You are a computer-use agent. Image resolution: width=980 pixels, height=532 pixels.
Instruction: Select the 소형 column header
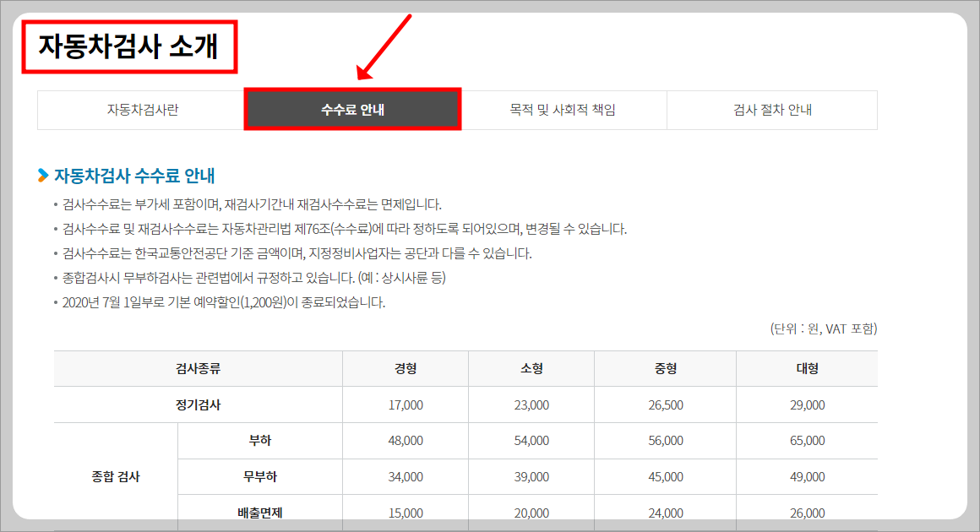point(531,369)
